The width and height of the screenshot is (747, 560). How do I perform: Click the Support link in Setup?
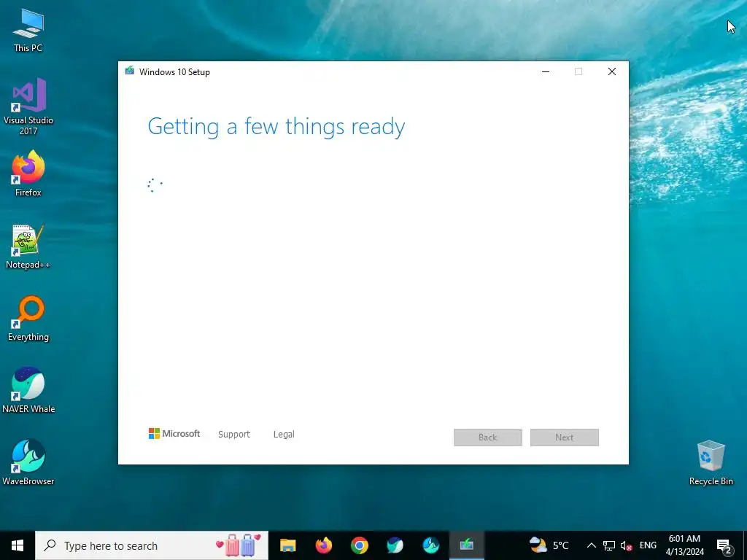coord(234,435)
